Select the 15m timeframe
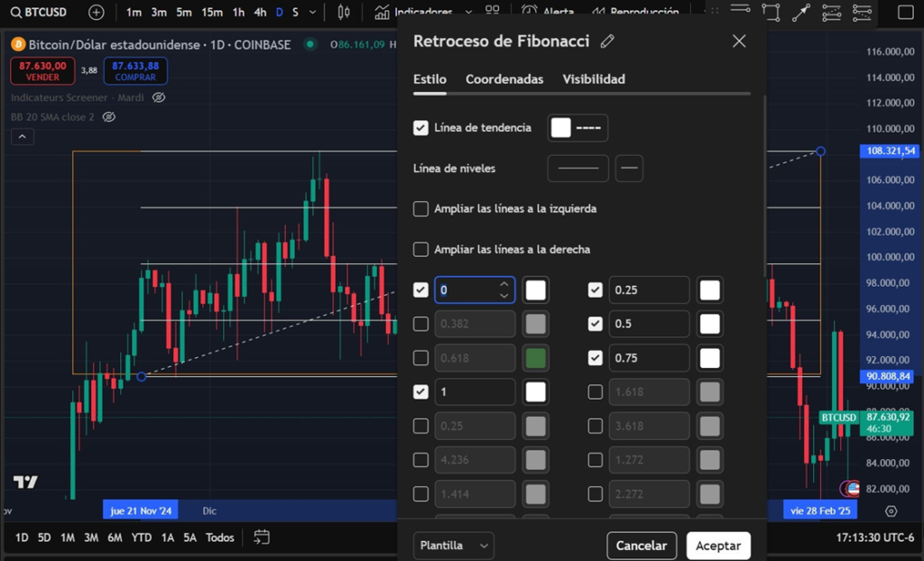 pyautogui.click(x=211, y=12)
